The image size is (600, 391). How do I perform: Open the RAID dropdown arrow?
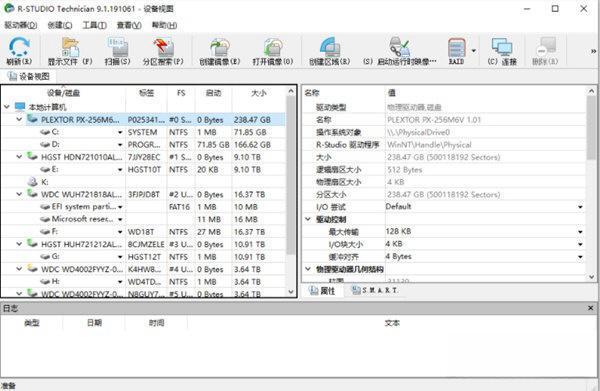(474, 51)
